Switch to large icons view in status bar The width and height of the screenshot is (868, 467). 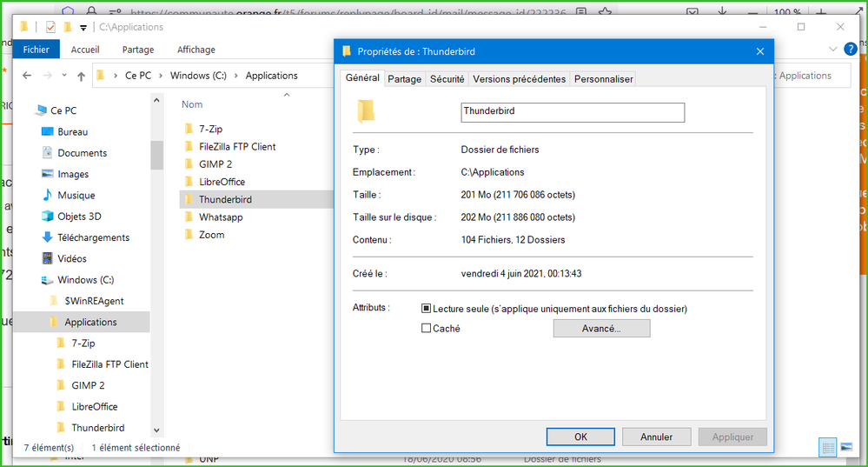tap(846, 447)
